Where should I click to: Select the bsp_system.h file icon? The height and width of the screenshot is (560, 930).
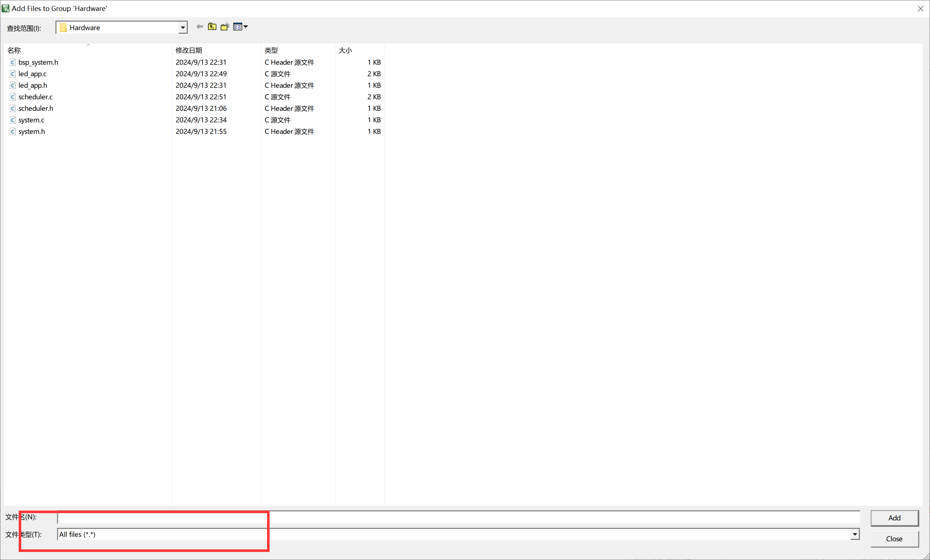pyautogui.click(x=12, y=62)
